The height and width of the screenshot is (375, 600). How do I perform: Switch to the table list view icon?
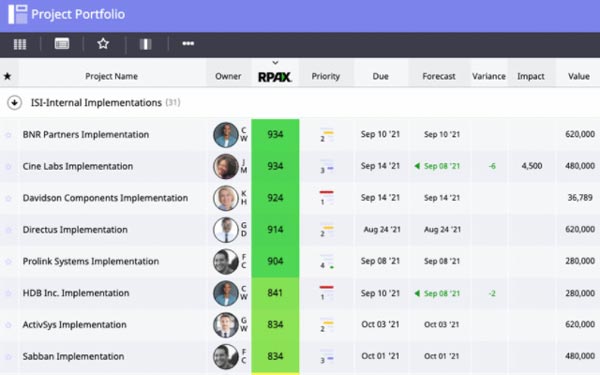[x=62, y=44]
